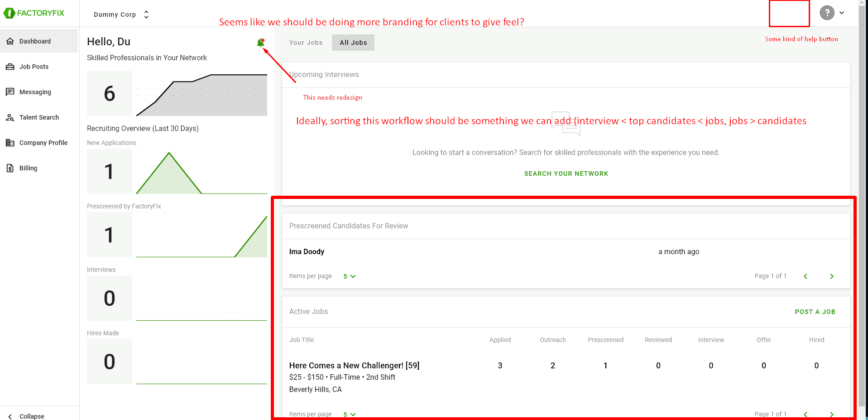Click the Talent Search person icon
This screenshot has width=868, height=420.
(x=10, y=117)
